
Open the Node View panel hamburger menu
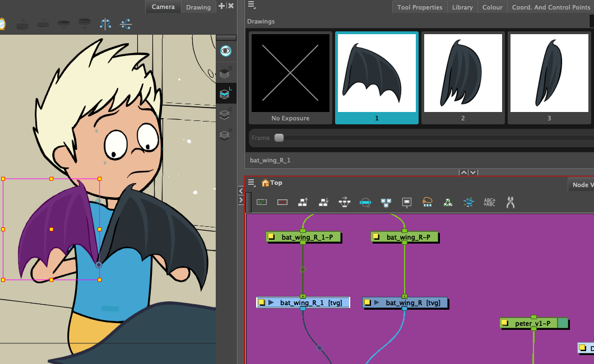coord(251,182)
